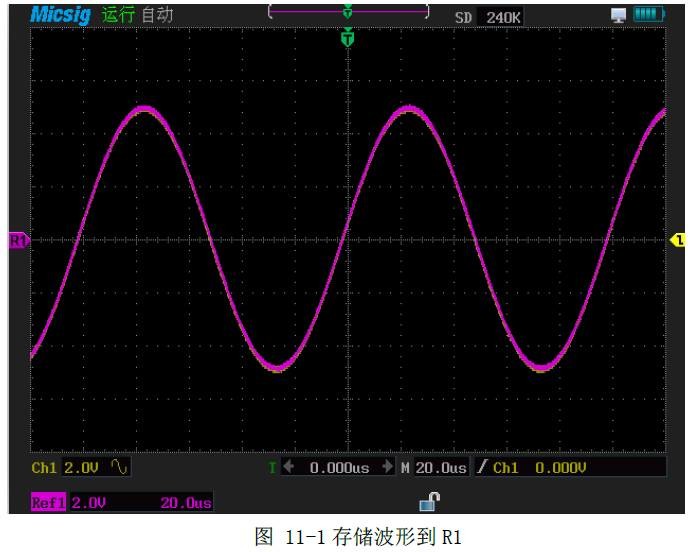Click the Micsig logo

63,15
